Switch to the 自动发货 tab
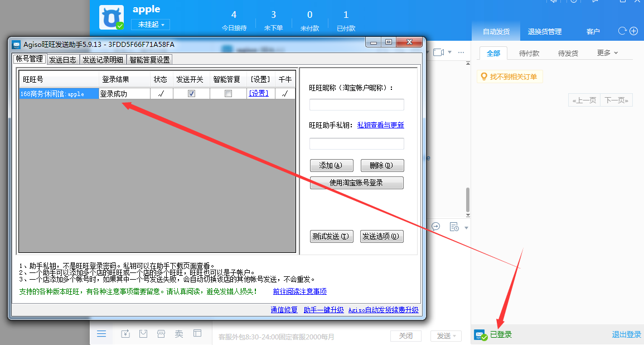 pos(496,31)
